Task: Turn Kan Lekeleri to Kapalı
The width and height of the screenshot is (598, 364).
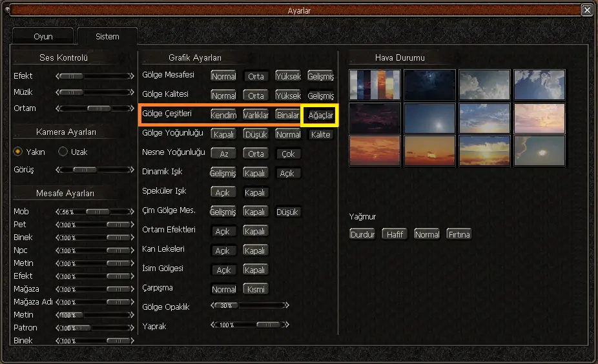Action: pyautogui.click(x=256, y=250)
